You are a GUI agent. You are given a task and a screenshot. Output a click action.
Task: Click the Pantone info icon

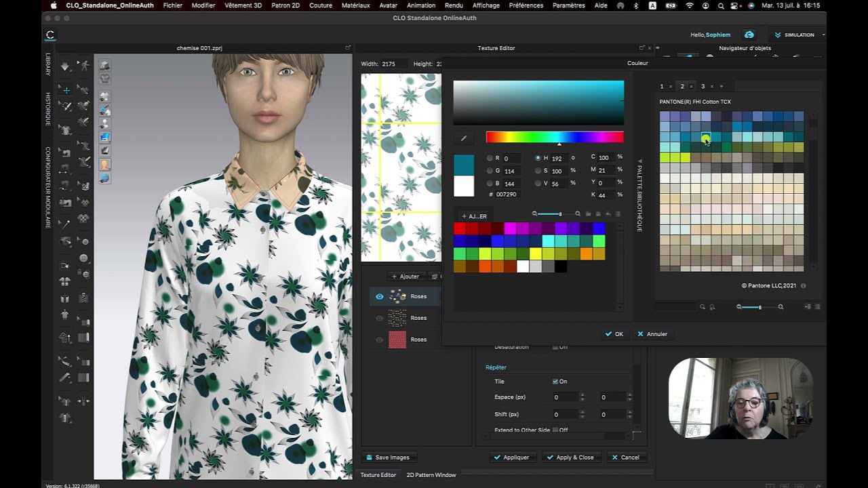[804, 286]
